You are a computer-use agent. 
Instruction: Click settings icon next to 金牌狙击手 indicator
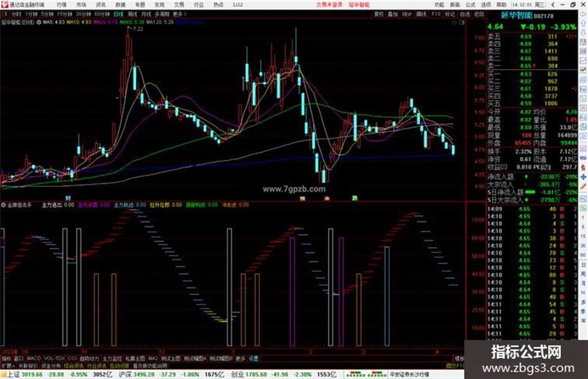[x=3, y=205]
